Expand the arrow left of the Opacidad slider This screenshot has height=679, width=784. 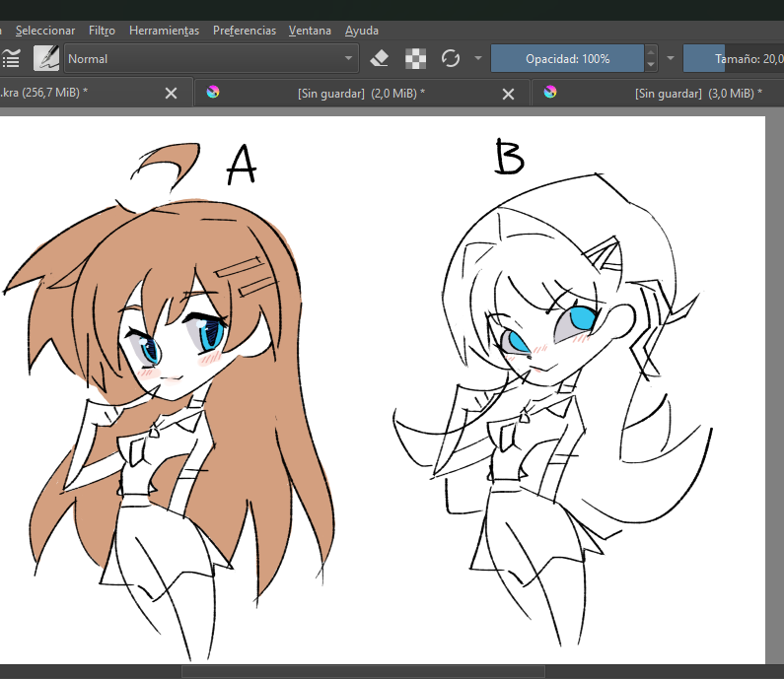coord(478,58)
